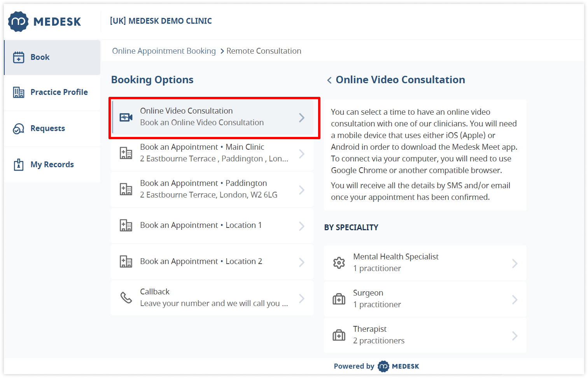
Task: Choose Book an Appointment • Paddington
Action: coord(212,190)
